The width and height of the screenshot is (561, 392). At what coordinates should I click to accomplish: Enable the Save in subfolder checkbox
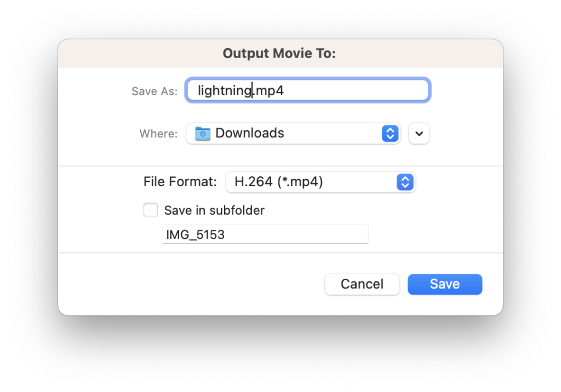point(151,210)
